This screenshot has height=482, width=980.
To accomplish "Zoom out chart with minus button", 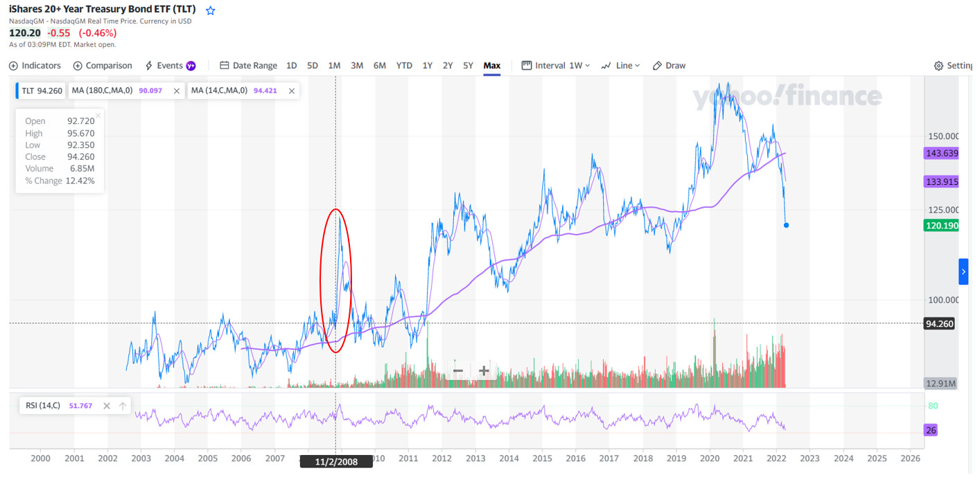I will [x=457, y=371].
